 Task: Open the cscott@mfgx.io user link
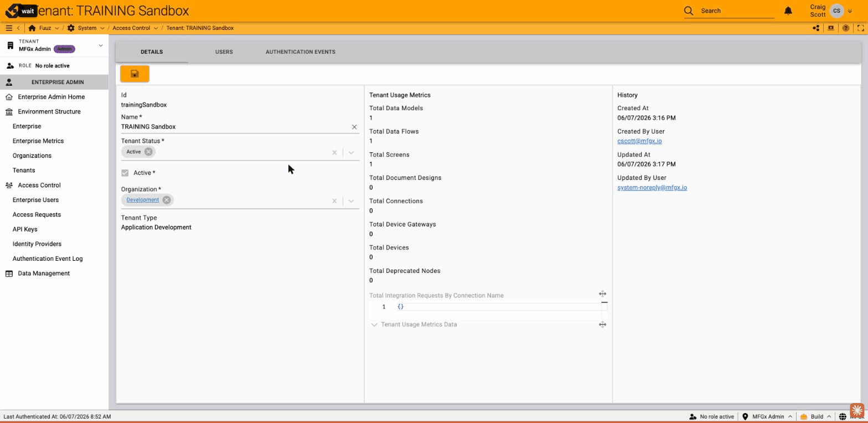coord(639,141)
